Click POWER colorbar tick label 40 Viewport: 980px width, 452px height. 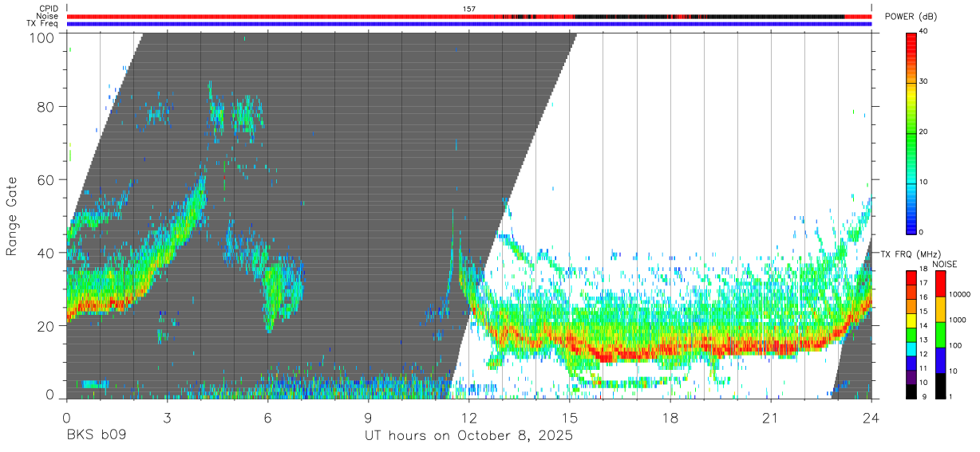(x=925, y=32)
